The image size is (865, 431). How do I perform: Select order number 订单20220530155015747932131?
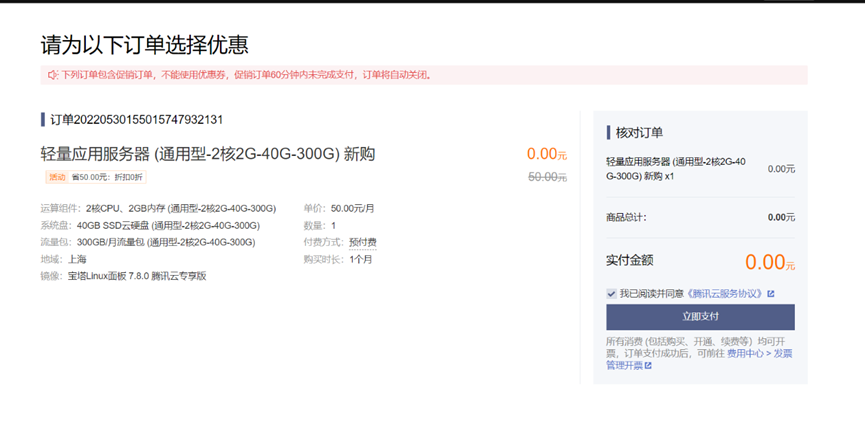pos(136,120)
